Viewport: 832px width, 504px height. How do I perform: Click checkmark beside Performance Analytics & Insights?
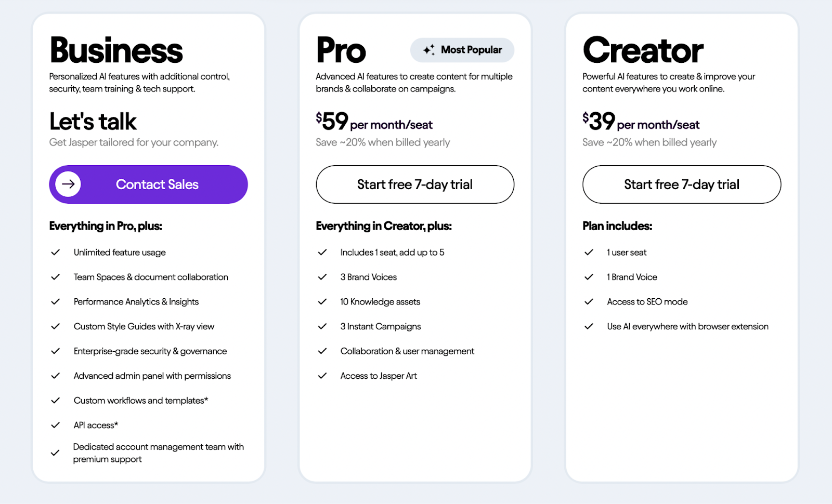coord(55,301)
